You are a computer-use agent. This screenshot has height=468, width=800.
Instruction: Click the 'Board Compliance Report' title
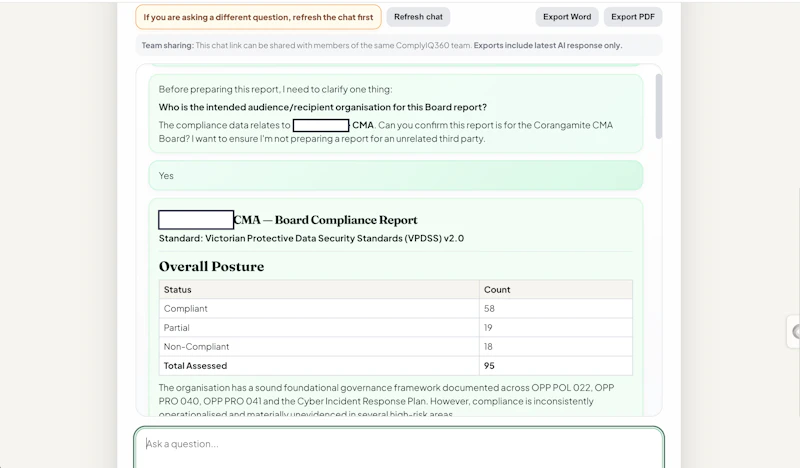coord(346,220)
